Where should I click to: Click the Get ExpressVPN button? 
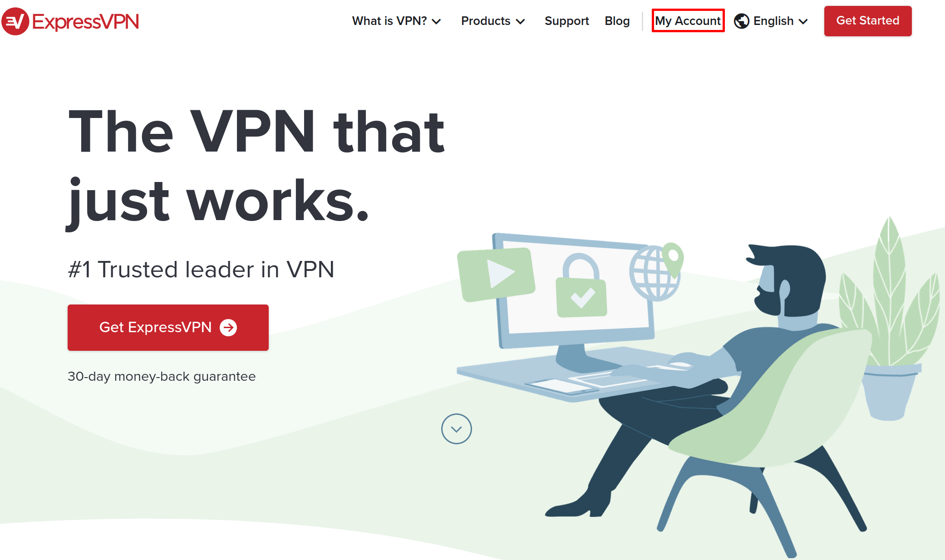pyautogui.click(x=168, y=327)
